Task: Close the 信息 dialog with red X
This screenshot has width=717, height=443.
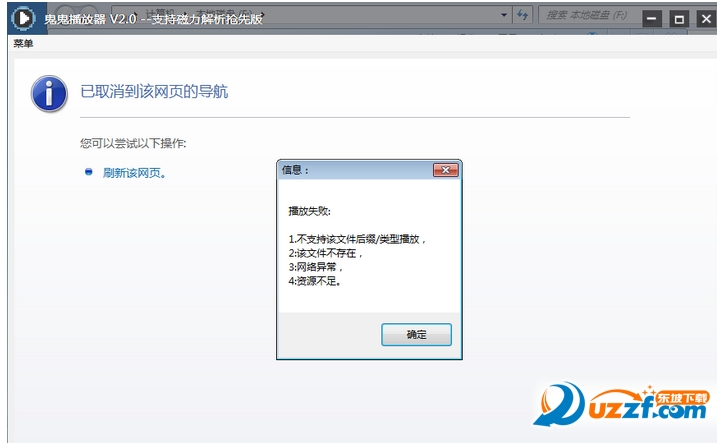Action: [x=445, y=170]
